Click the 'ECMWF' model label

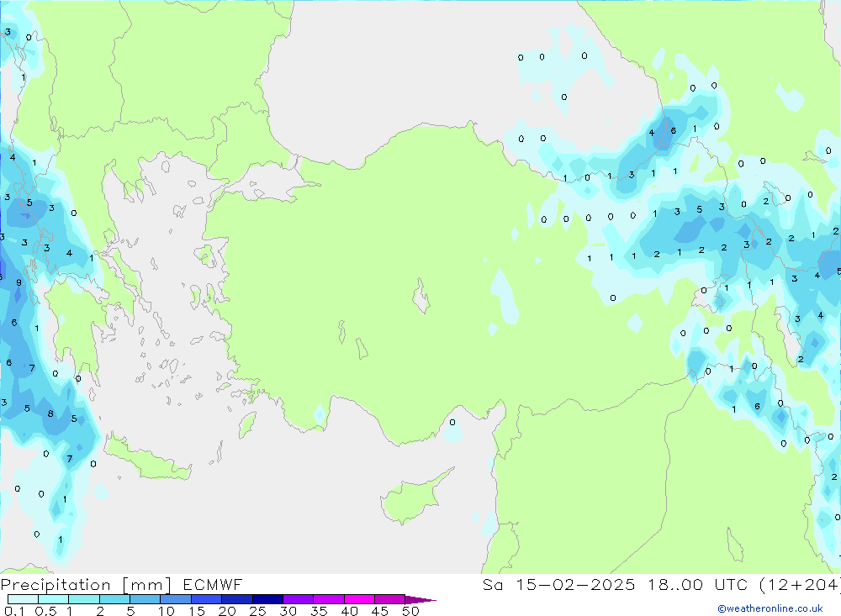pyautogui.click(x=213, y=585)
